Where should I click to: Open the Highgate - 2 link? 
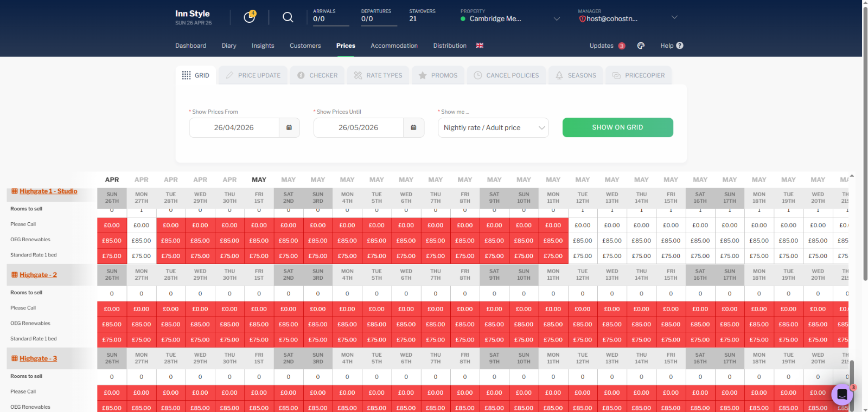point(38,275)
